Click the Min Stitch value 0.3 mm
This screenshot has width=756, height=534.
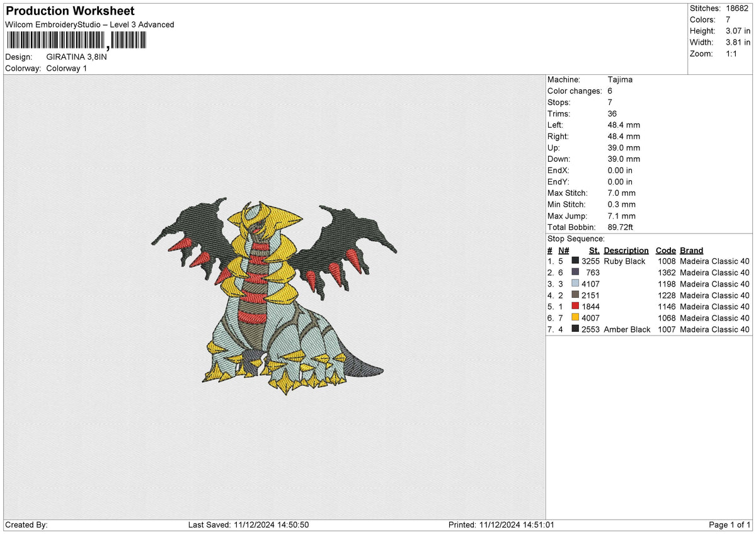pos(622,205)
